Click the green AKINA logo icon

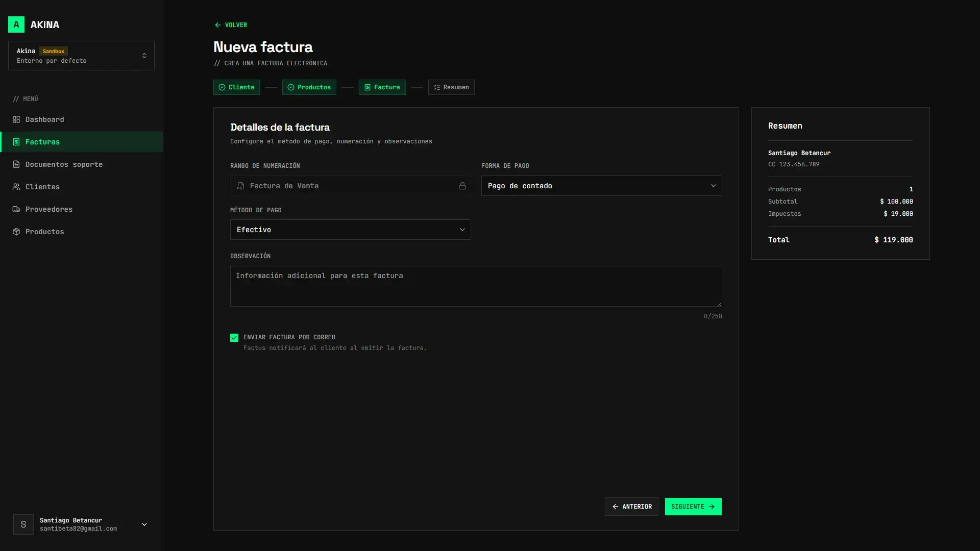point(16,24)
